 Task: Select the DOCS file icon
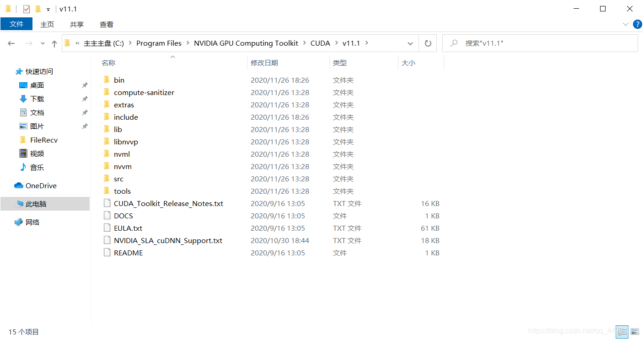(x=107, y=216)
